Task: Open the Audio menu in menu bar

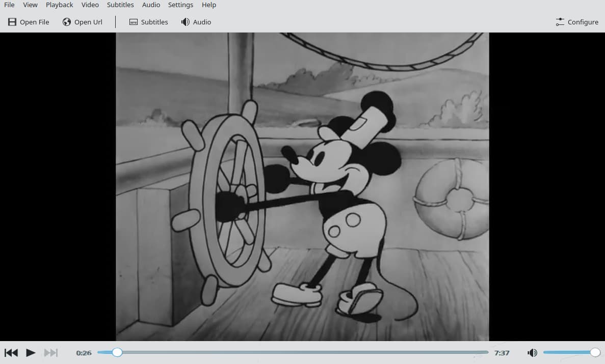Action: pos(151,5)
